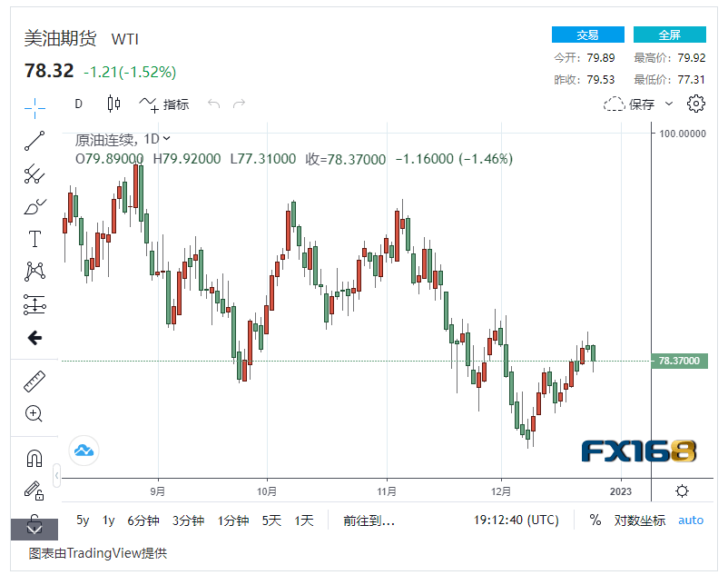728x575 pixels.
Task: Toggle magnet mode for drawings
Action: pyautogui.click(x=34, y=458)
